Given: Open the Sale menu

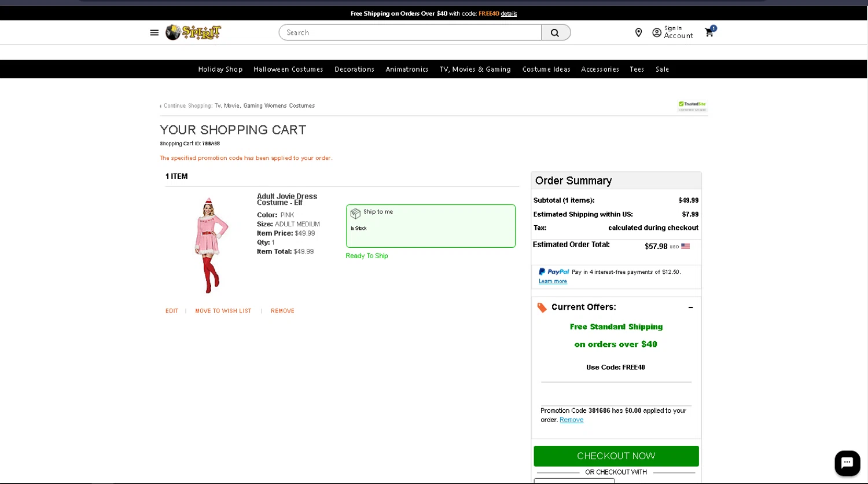Looking at the screenshot, I should [662, 69].
